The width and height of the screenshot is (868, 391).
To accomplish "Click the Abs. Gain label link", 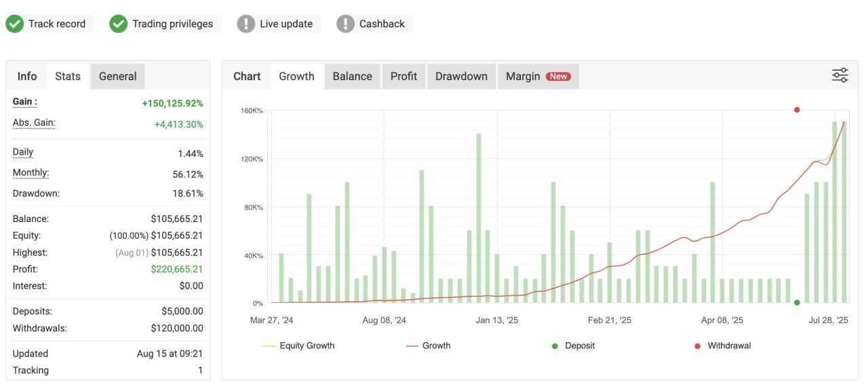I will pyautogui.click(x=34, y=123).
